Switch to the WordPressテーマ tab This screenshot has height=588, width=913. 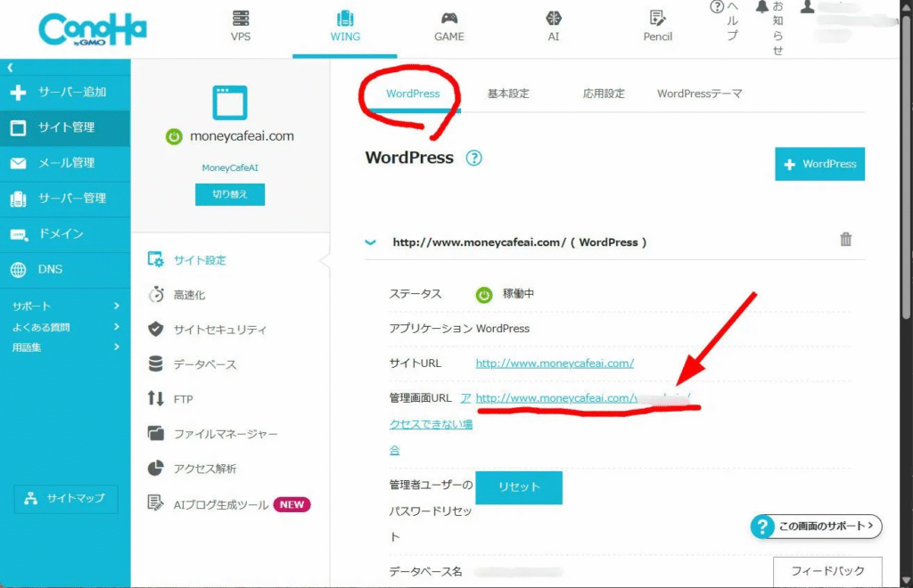click(x=699, y=94)
